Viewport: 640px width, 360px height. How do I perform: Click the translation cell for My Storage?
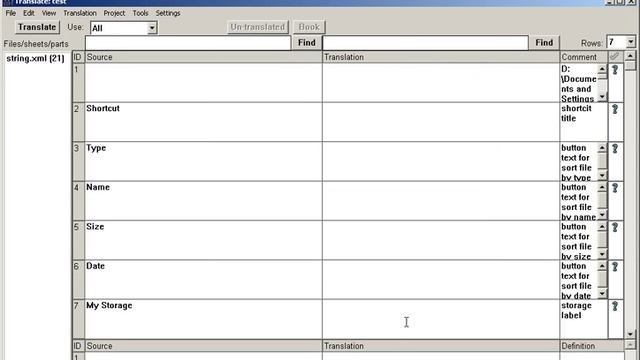point(441,319)
